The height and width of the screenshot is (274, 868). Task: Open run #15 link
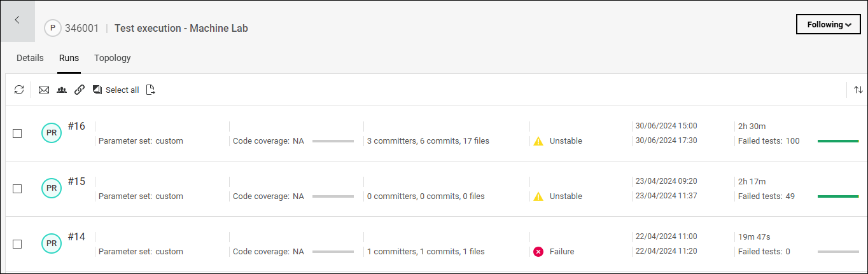(76, 182)
